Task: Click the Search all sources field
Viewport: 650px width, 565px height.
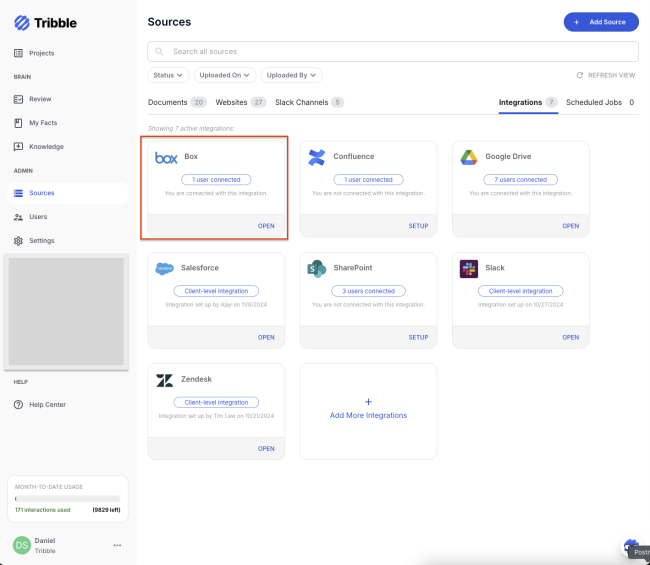Action: click(x=393, y=51)
